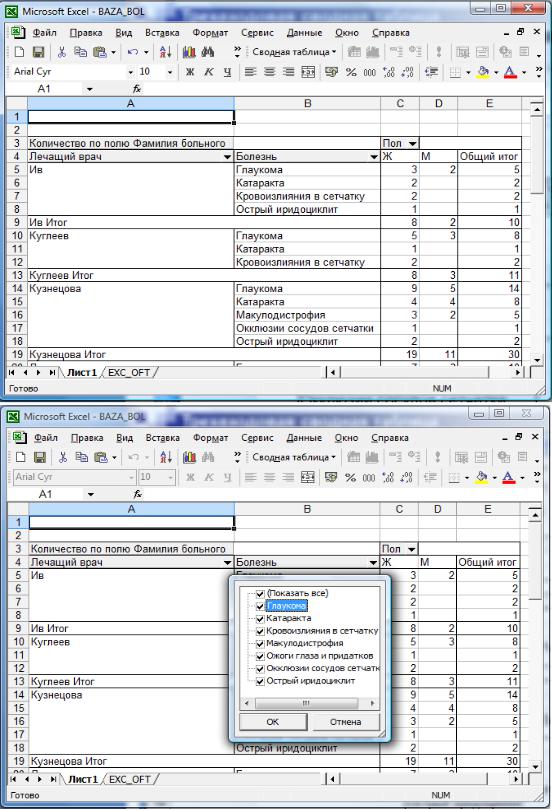Center align text in the upper Excel window

point(269,72)
